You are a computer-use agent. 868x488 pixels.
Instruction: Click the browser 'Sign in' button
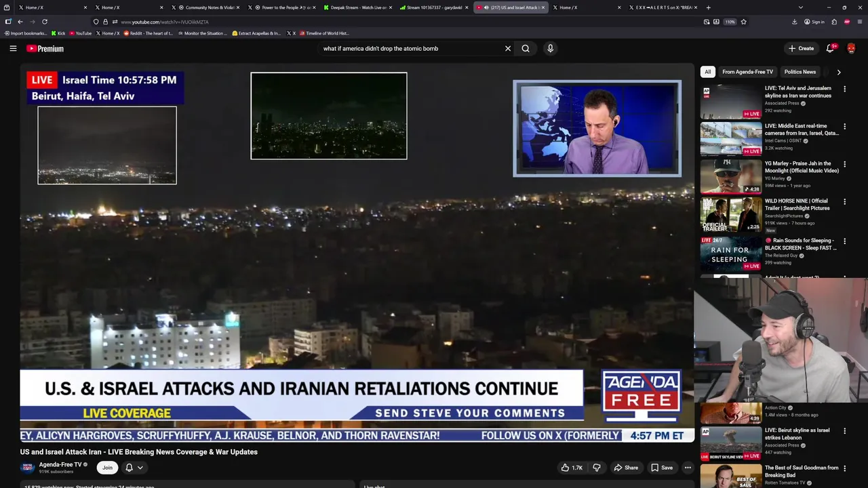tap(814, 22)
